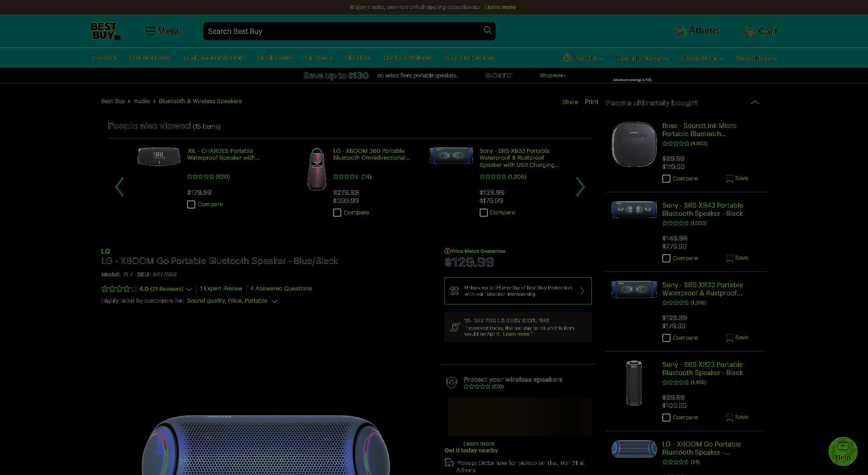868x475 pixels.
Task: Open the Help chat bubble
Action: (843, 451)
